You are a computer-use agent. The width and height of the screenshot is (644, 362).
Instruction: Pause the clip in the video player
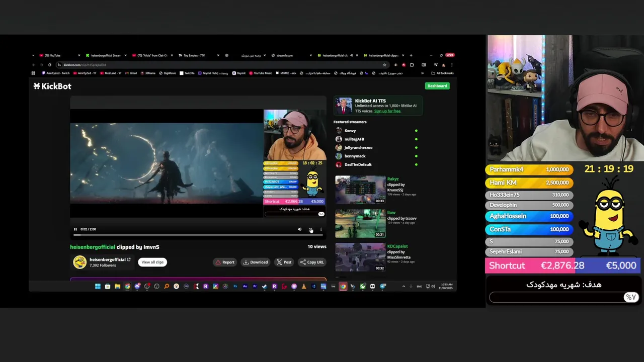click(x=75, y=229)
